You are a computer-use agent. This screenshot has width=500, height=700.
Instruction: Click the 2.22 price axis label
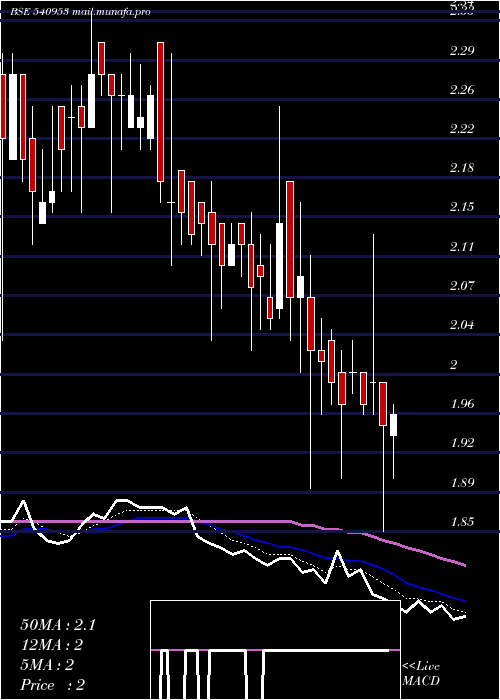pos(462,129)
